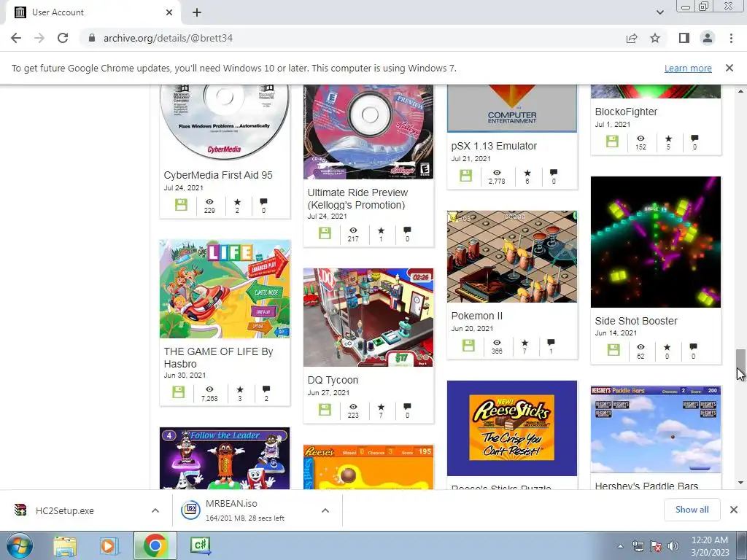747x560 pixels.
Task: Click software icon under Ultimate Ride Preview
Action: [325, 233]
